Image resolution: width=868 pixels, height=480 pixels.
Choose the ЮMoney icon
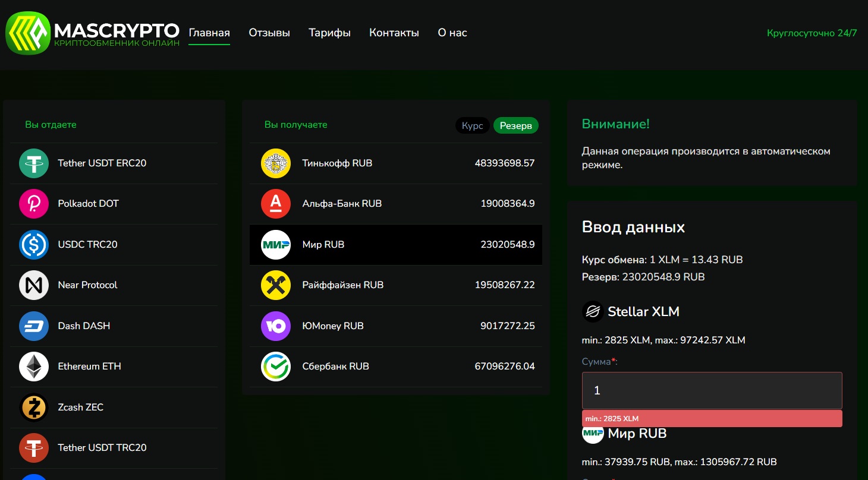pos(276,326)
